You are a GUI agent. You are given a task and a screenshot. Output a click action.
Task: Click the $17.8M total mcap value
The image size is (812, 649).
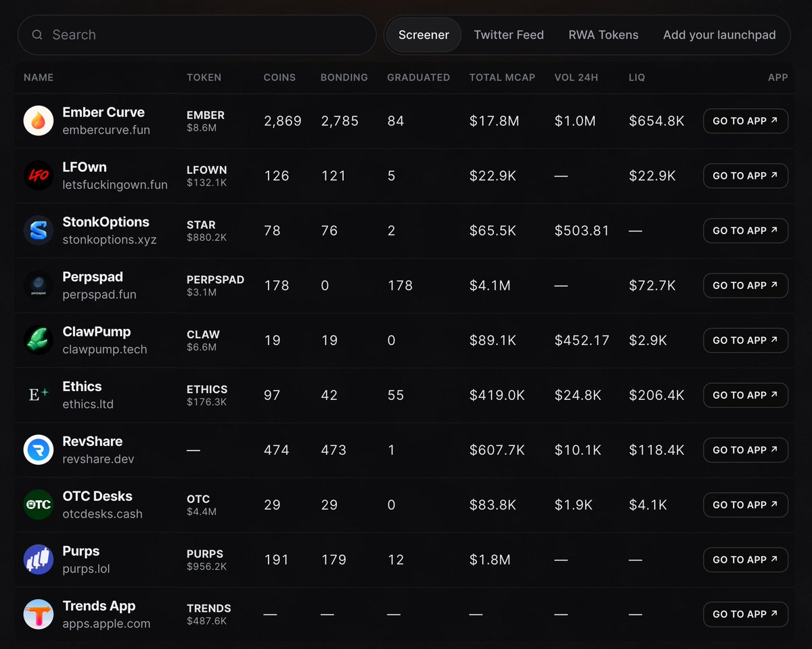click(x=495, y=121)
